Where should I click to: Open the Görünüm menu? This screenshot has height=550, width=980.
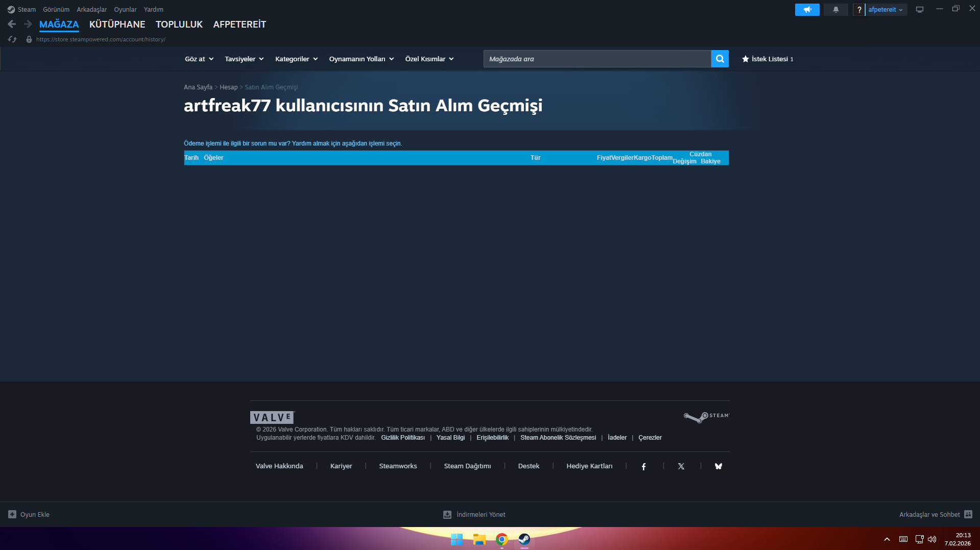pyautogui.click(x=56, y=10)
